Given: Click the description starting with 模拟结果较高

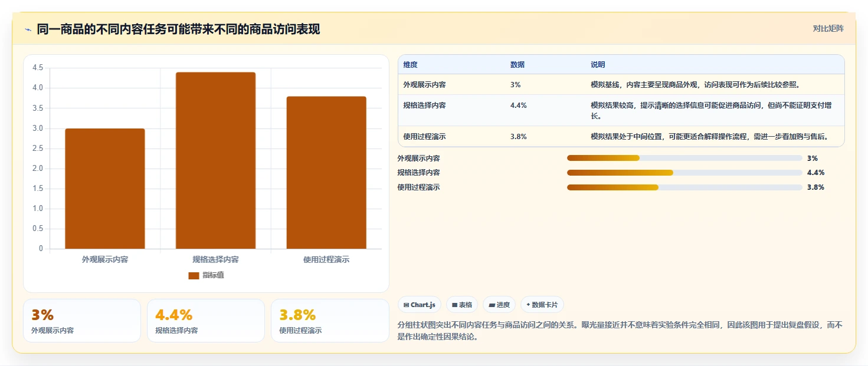Looking at the screenshot, I should coord(711,111).
